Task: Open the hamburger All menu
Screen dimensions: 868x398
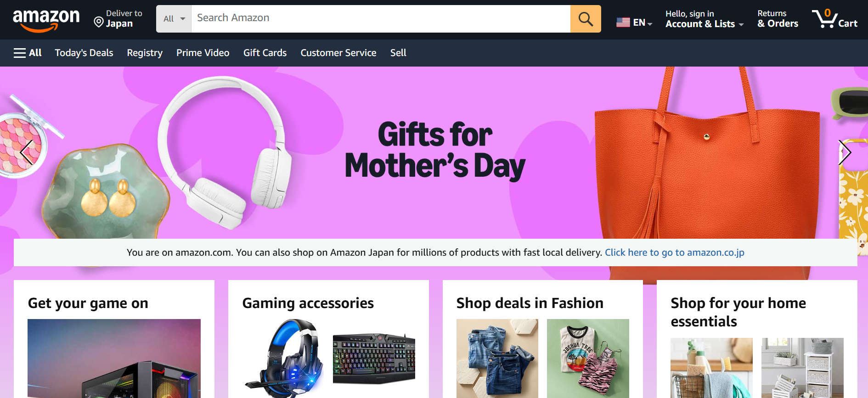Action: [28, 53]
